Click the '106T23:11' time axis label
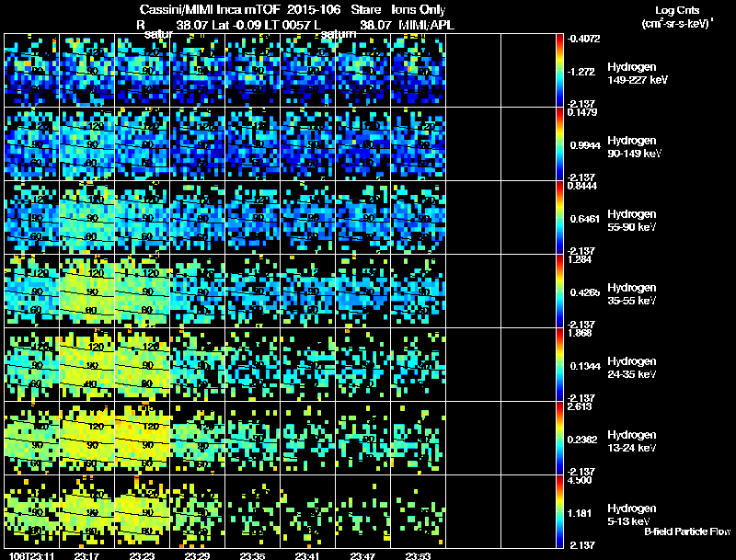The width and height of the screenshot is (736, 560). tap(32, 556)
